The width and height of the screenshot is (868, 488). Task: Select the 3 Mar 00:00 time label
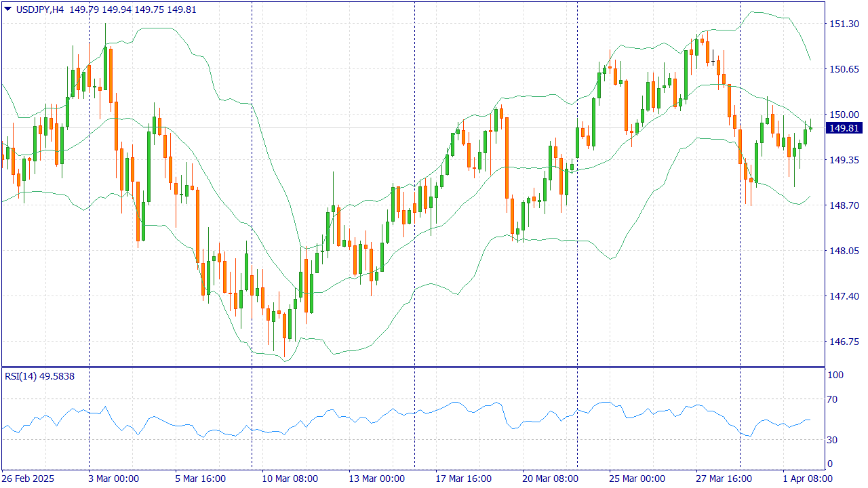point(113,479)
